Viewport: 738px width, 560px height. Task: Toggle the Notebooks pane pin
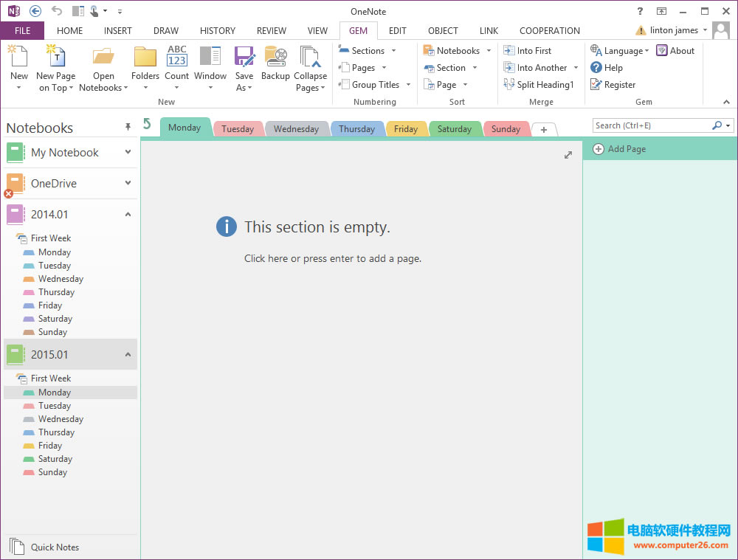[128, 128]
